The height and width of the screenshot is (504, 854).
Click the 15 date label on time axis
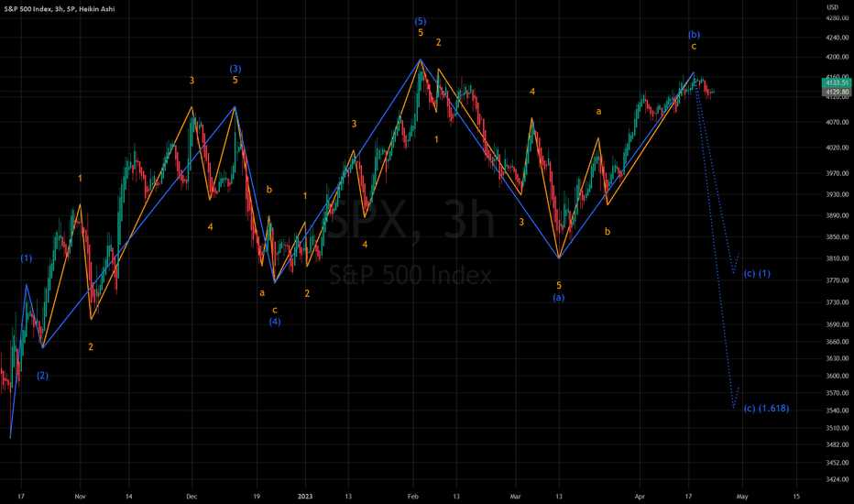click(x=796, y=497)
